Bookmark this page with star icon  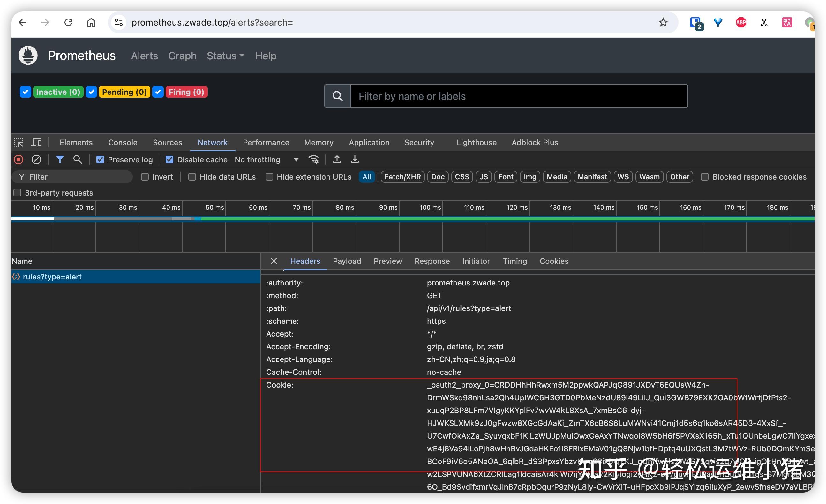pos(663,22)
